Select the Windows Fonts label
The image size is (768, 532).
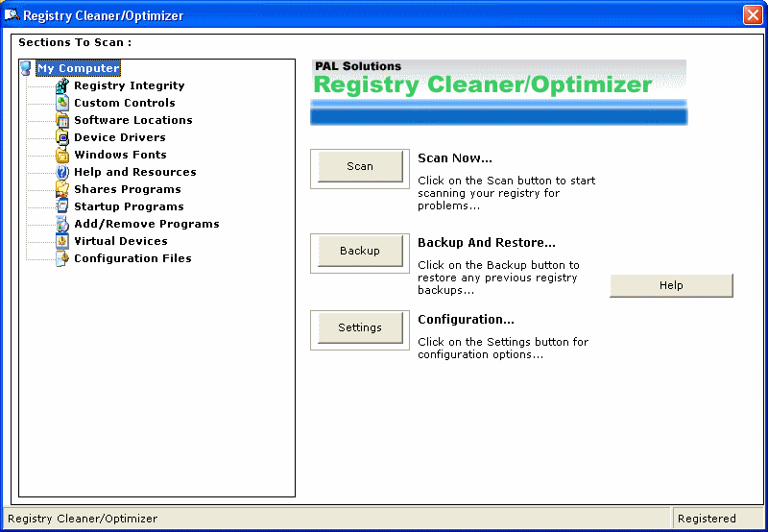121,155
